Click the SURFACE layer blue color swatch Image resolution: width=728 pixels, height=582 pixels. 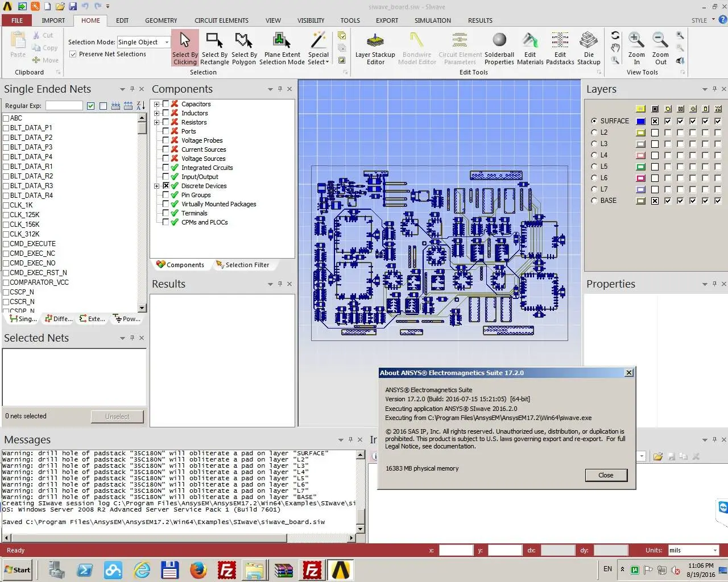click(640, 121)
